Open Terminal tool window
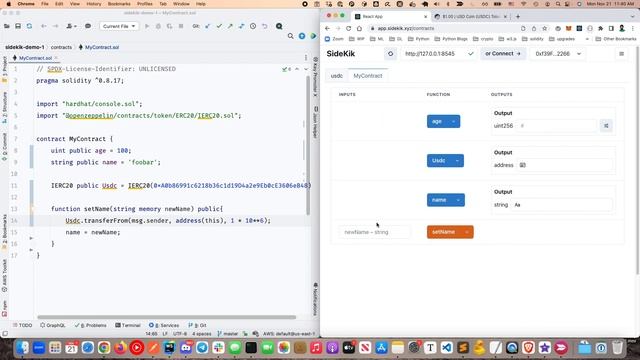Screen dimensions: 640x360 point(128,325)
